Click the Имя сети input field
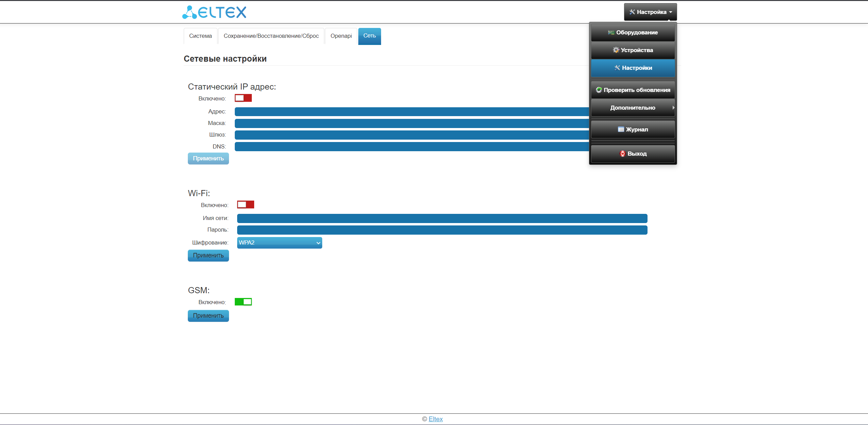868x425 pixels. click(442, 219)
